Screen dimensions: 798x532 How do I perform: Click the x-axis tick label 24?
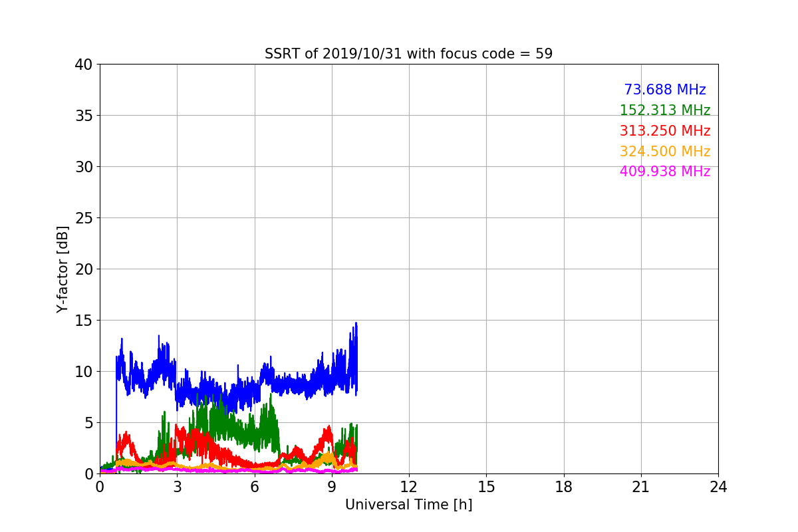pos(718,487)
